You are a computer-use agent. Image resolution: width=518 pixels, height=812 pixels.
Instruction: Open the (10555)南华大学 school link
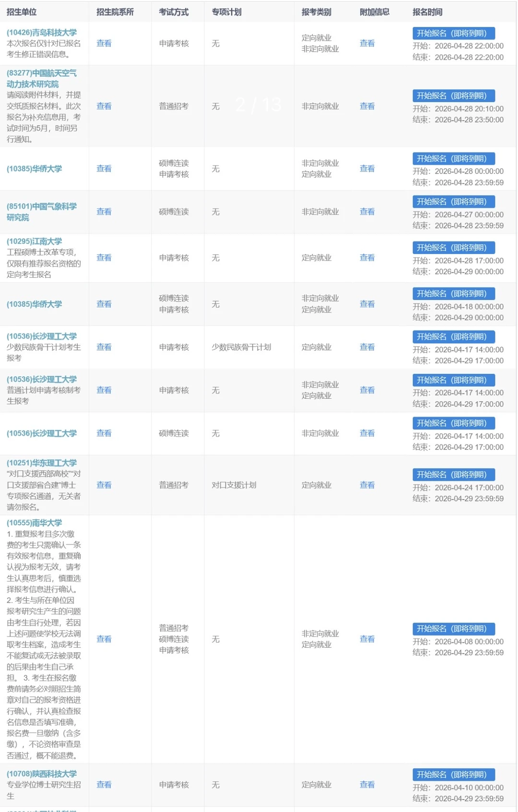pyautogui.click(x=35, y=523)
